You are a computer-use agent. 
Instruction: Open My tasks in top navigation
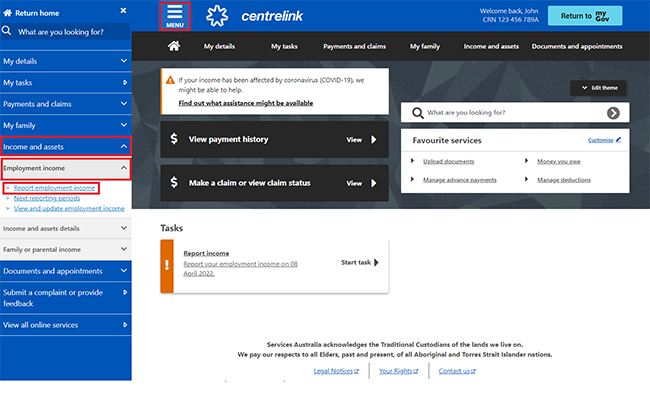tap(284, 46)
